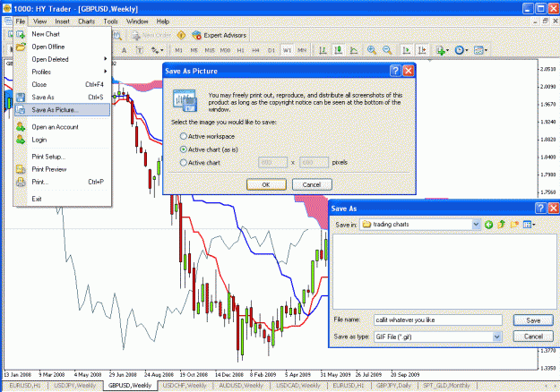Screen dimensions: 560x392
Task: Open the Save in folder dropdown
Action: click(x=476, y=225)
